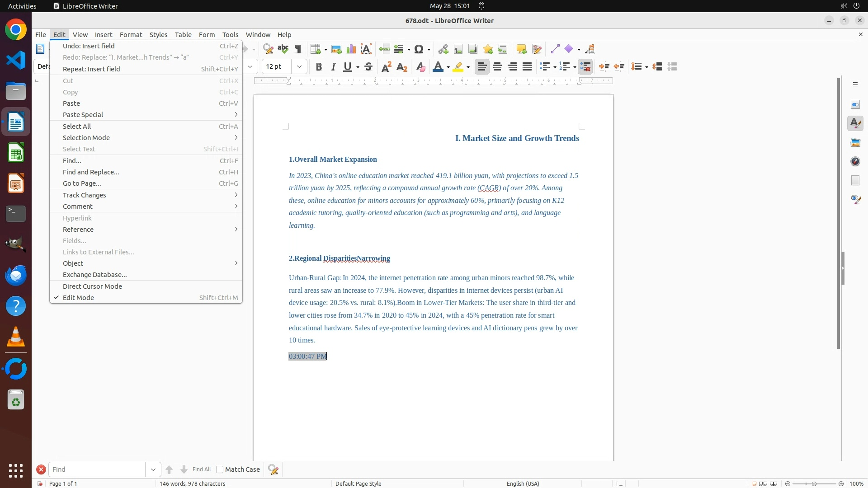The width and height of the screenshot is (868, 488).
Task: Enable the Match Case checkbox
Action: pyautogui.click(x=220, y=469)
